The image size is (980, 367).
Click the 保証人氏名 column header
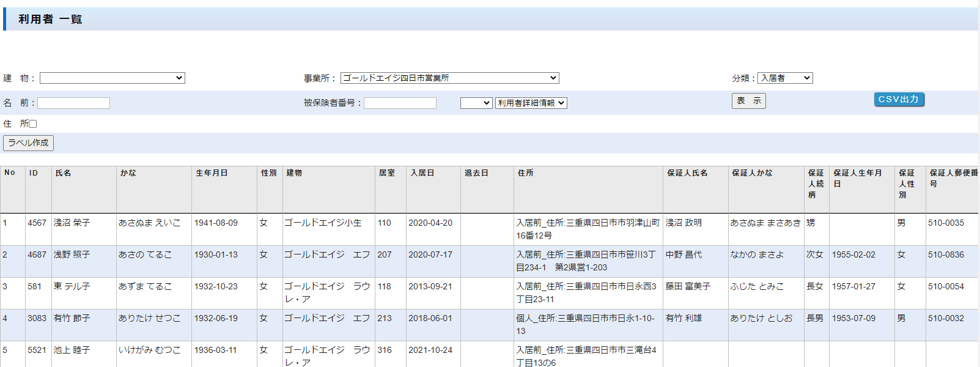click(687, 173)
